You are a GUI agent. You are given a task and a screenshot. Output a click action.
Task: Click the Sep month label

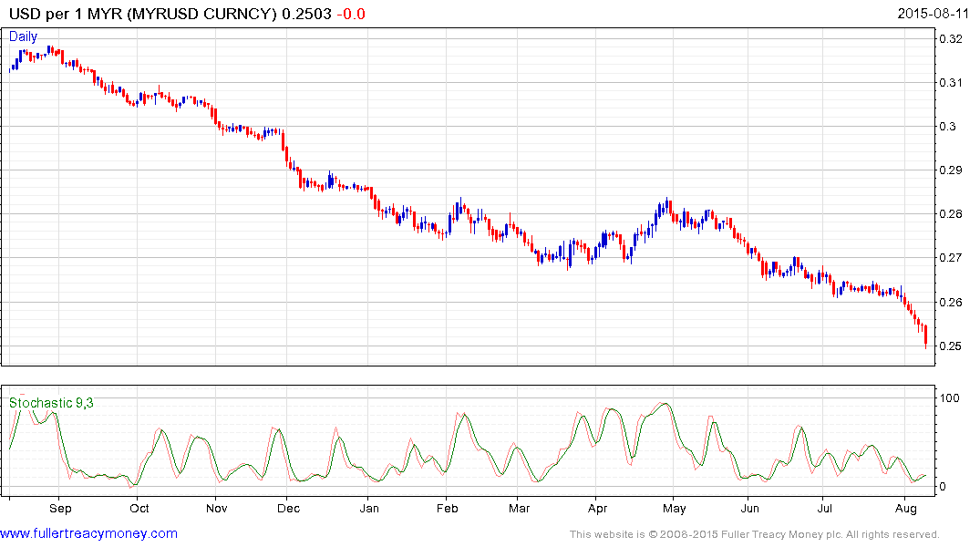61,508
